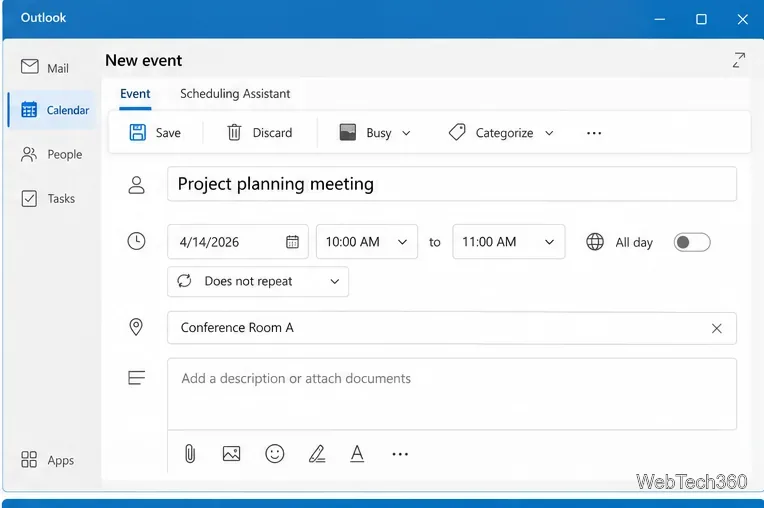This screenshot has height=508, width=764.
Task: Maximize the Outlook window
Action: (x=701, y=19)
